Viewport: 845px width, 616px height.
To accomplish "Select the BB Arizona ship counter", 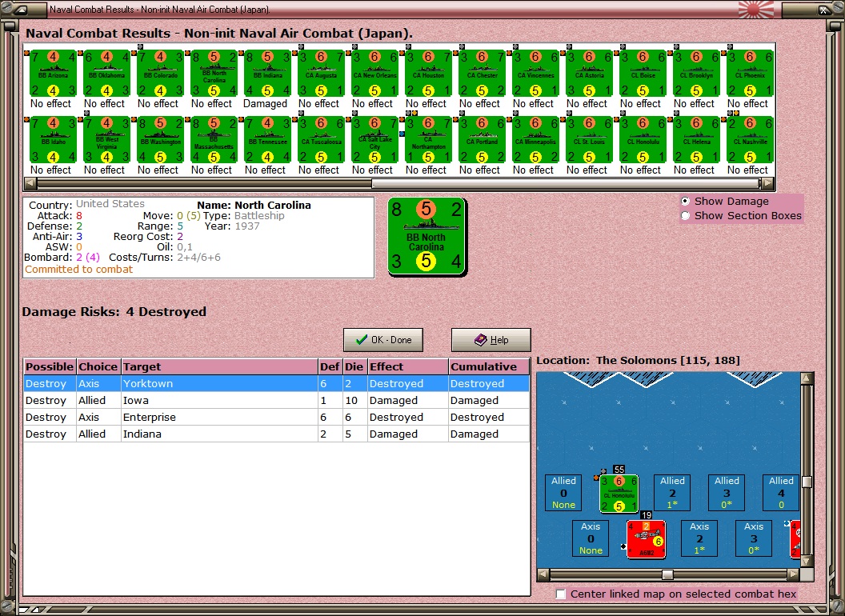I will [53, 74].
